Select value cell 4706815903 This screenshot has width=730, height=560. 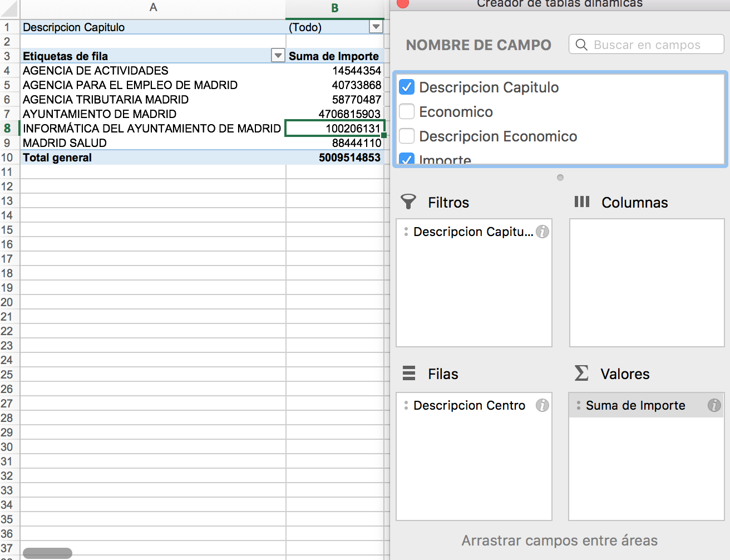pyautogui.click(x=334, y=114)
